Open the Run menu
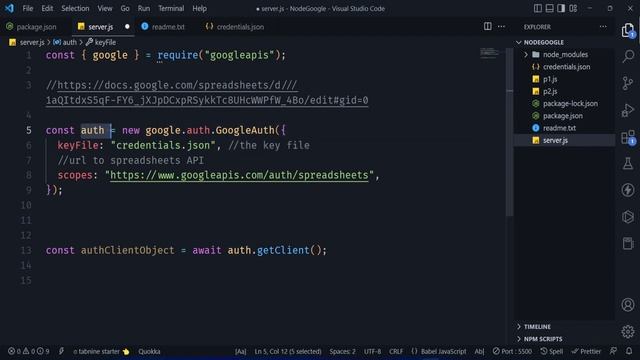Image resolution: width=640 pixels, height=360 pixels. [x=144, y=8]
